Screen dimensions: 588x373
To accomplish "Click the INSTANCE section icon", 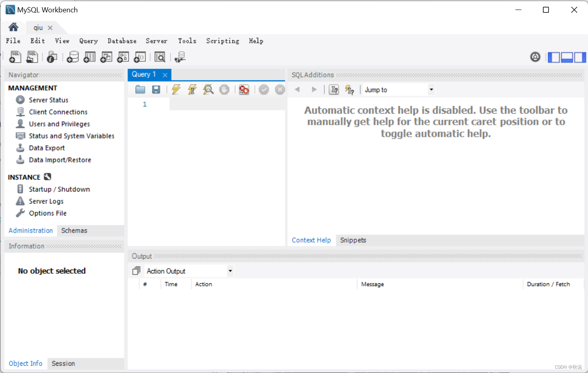I will click(47, 177).
